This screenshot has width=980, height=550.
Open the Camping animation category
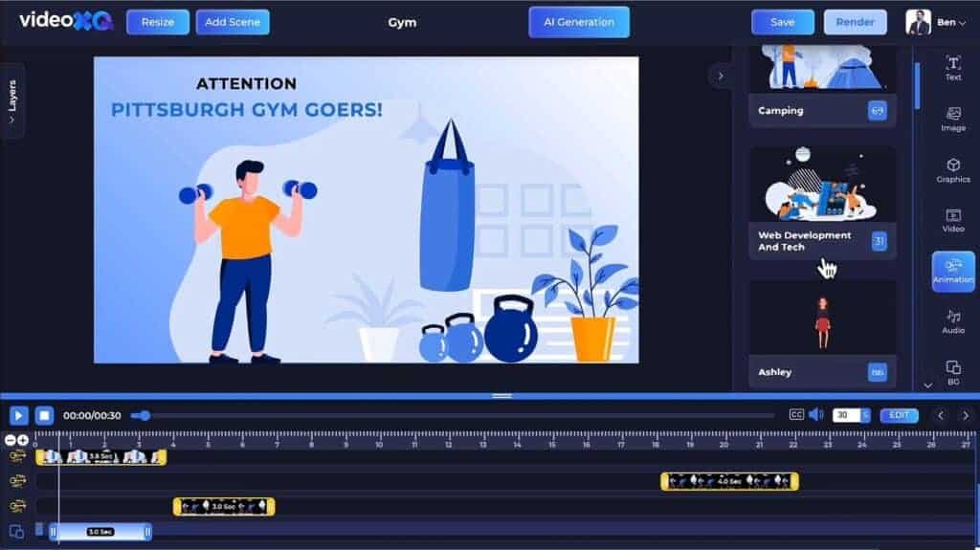[x=822, y=86]
